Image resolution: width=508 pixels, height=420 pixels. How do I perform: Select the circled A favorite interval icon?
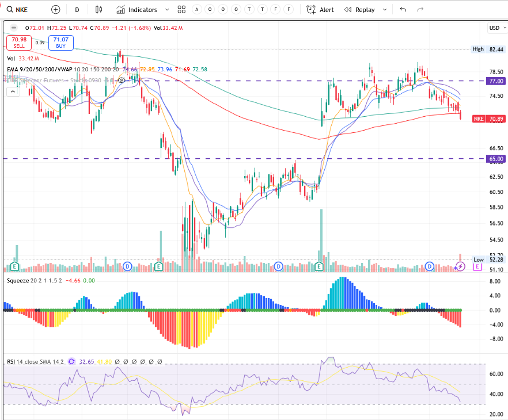coord(196,9)
